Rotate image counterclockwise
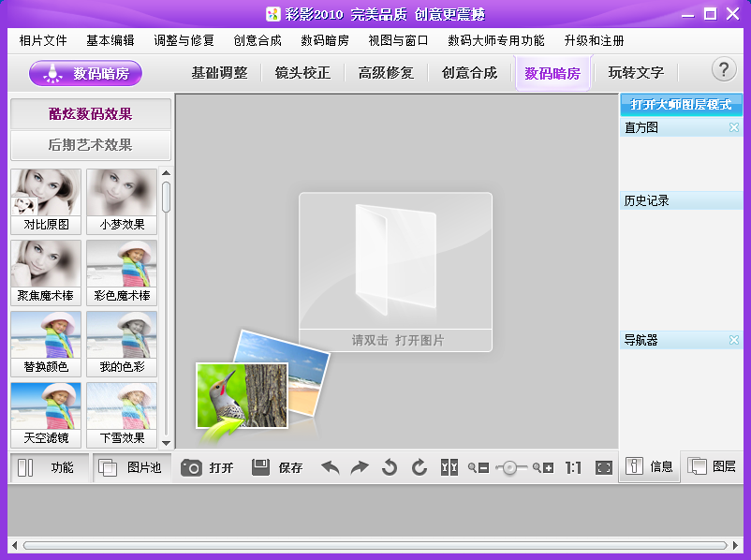This screenshot has height=560, width=751. click(x=390, y=467)
